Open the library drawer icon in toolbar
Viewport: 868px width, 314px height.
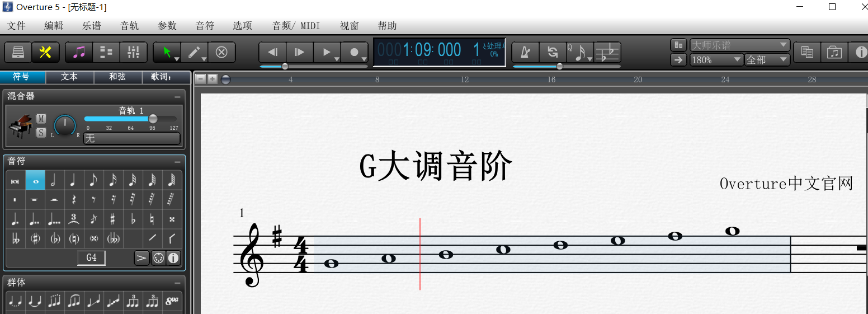[18, 52]
